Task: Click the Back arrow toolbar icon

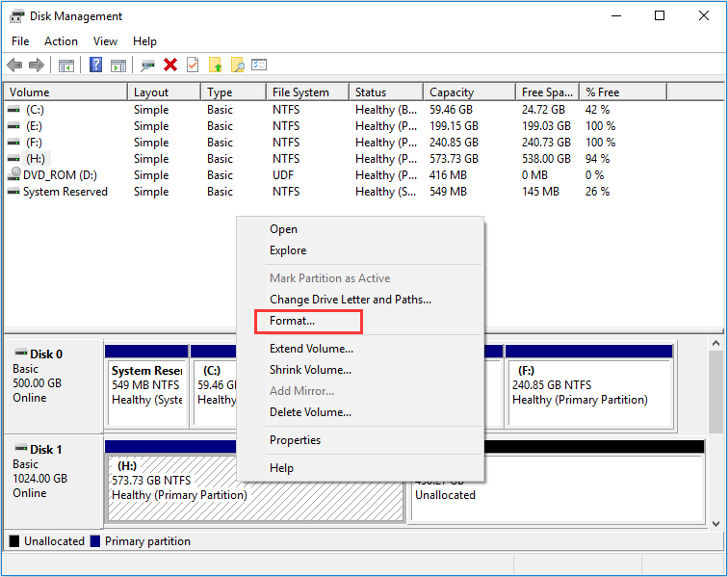Action: pos(14,66)
